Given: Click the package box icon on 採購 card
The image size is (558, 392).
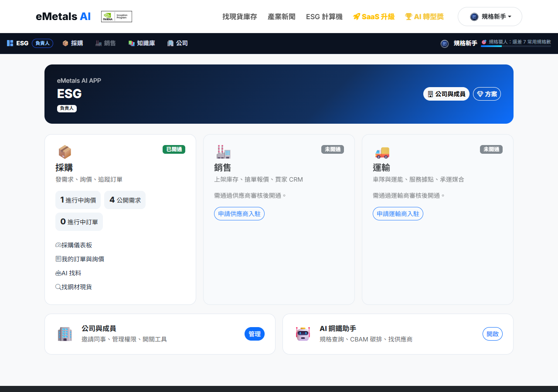Looking at the screenshot, I should (65, 152).
